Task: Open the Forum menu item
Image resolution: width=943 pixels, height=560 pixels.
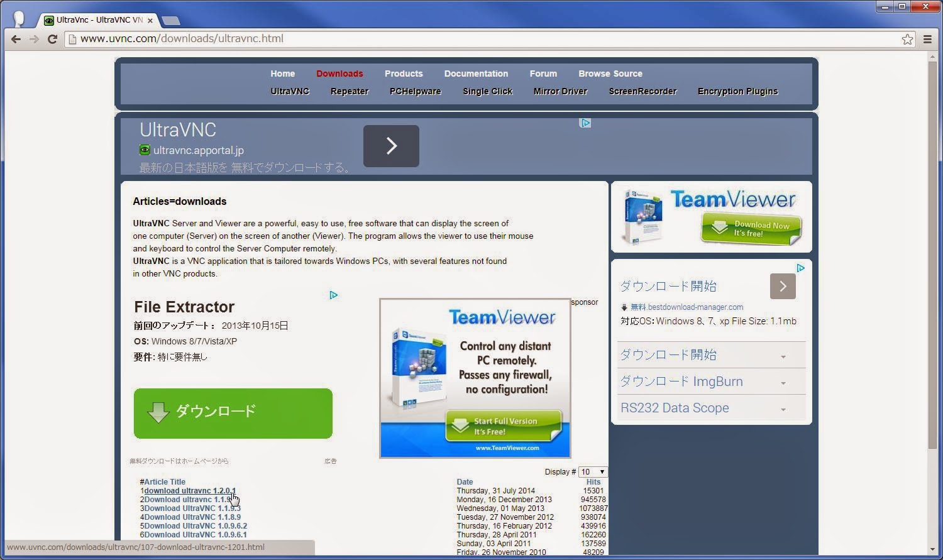Action: click(543, 74)
